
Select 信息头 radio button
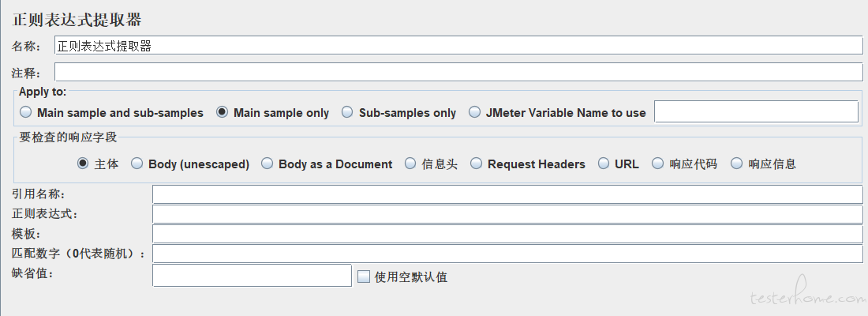pos(410,164)
